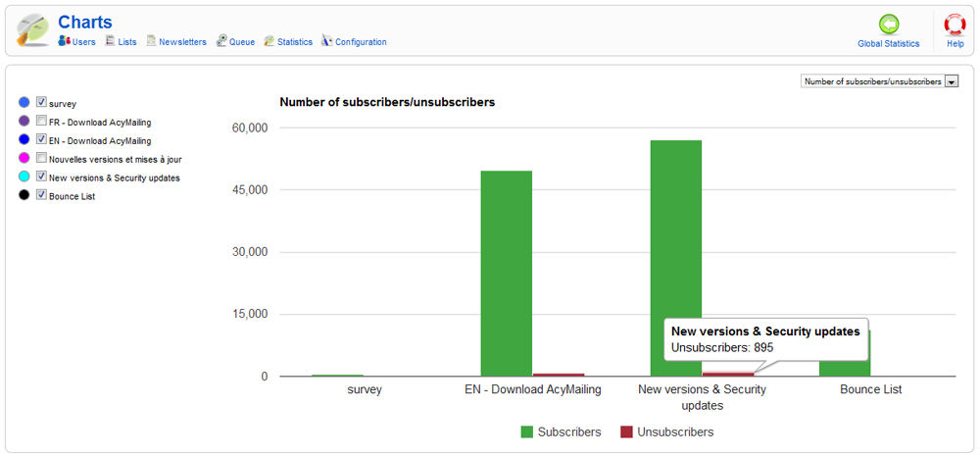Open the chart type dropdown

pos(872,81)
